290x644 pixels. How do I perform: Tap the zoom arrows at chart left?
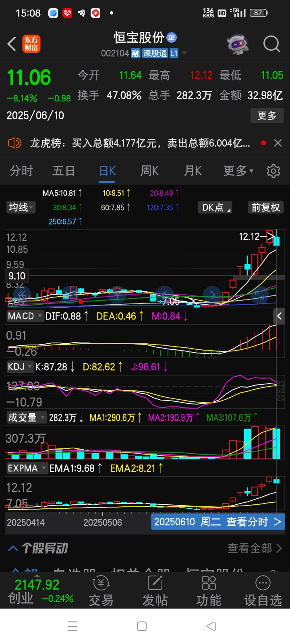(x=22, y=295)
